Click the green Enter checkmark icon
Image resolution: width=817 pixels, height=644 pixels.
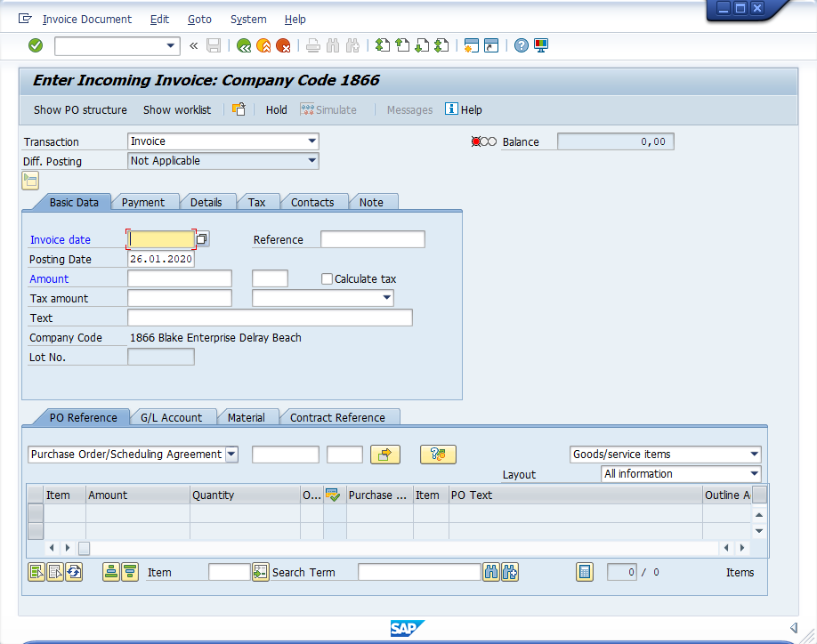click(x=36, y=45)
